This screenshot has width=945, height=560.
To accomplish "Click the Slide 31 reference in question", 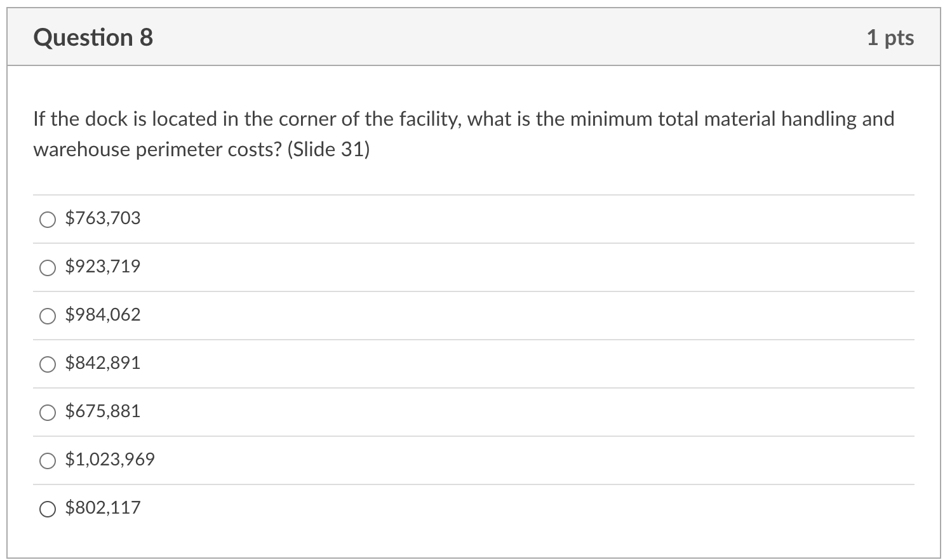I will click(328, 149).
